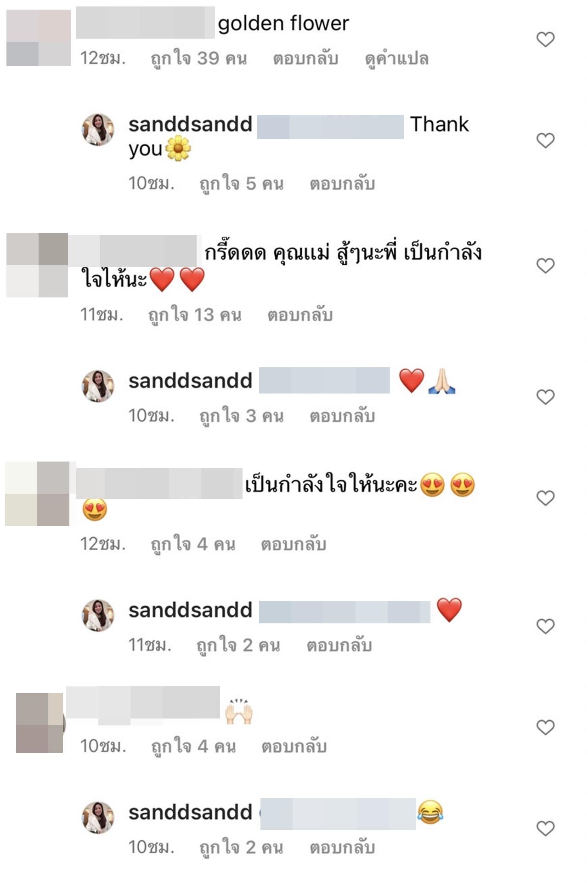This screenshot has width=588, height=884.
Task: Show the 13 likes on Thai comment
Action: (x=195, y=315)
